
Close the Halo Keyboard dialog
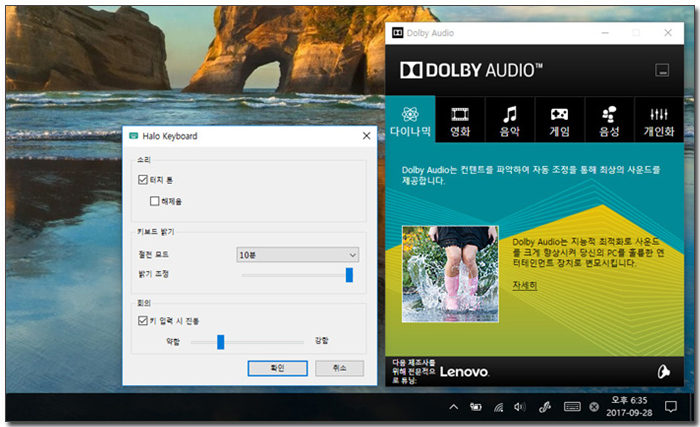(367, 136)
